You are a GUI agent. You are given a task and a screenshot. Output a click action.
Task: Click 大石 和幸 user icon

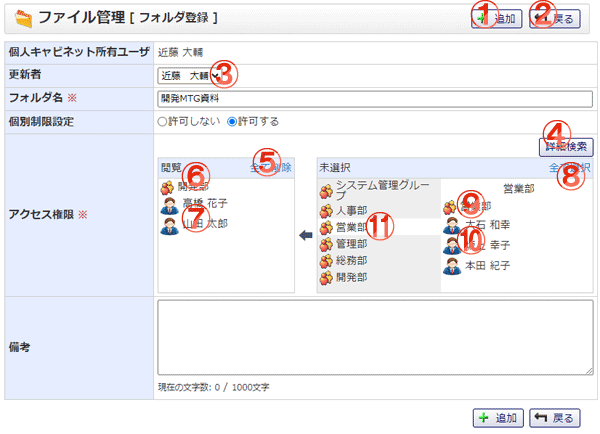[x=452, y=225]
